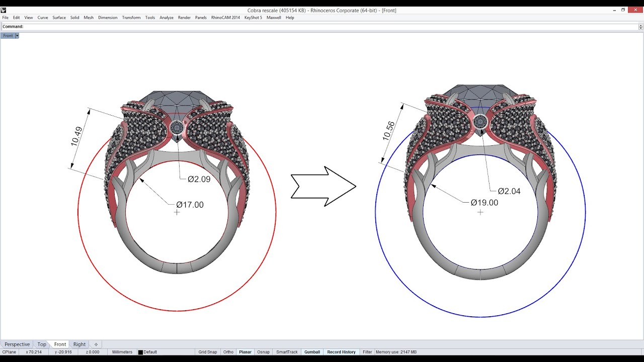Image resolution: width=644 pixels, height=362 pixels.
Task: Open the View menu
Action: point(29,18)
